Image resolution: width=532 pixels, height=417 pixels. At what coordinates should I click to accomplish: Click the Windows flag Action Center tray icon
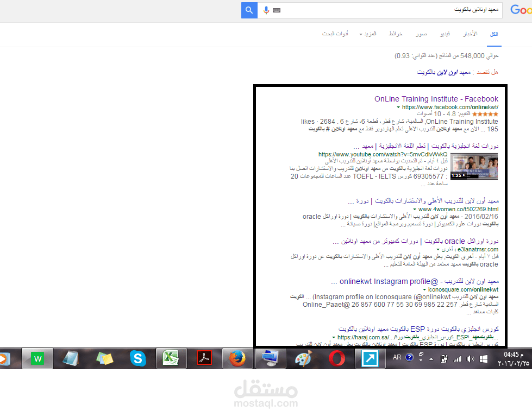484,359
